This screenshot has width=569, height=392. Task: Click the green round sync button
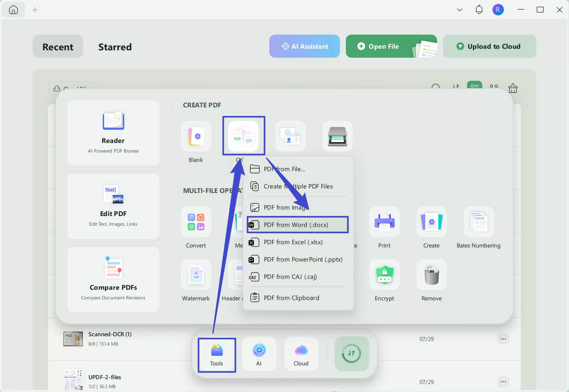coord(352,354)
